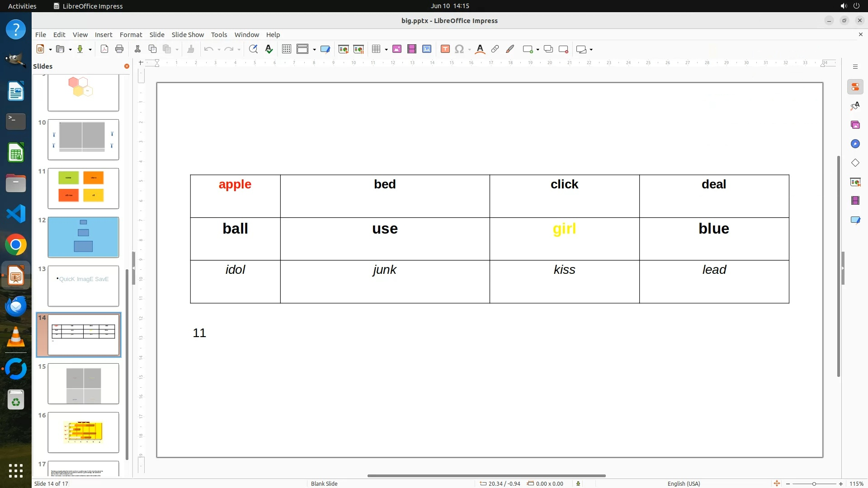Open the sidebar Gallery panel

855,125
